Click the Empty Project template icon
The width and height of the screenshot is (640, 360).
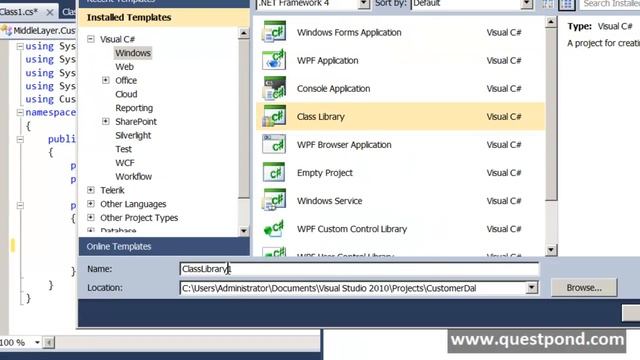pos(274,173)
